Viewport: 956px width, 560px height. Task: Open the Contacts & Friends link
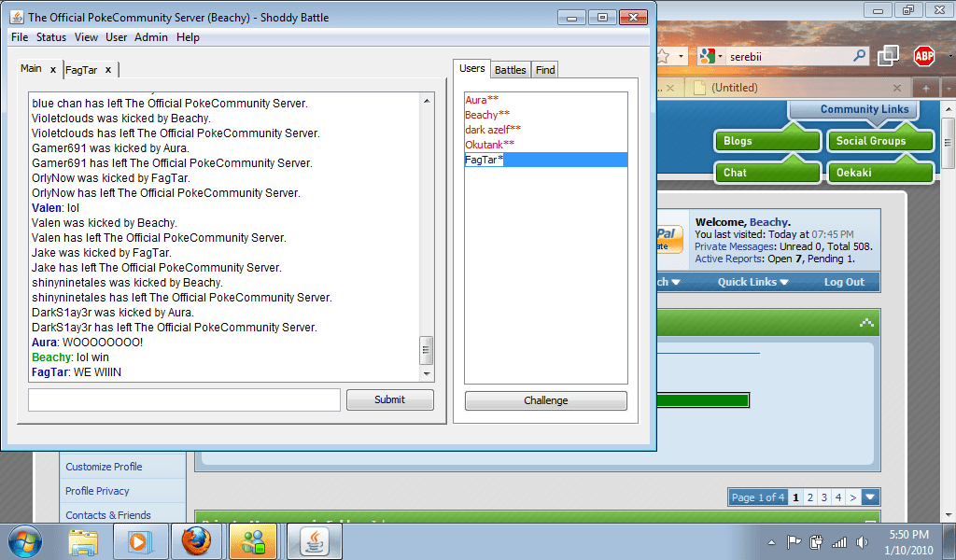coord(108,515)
